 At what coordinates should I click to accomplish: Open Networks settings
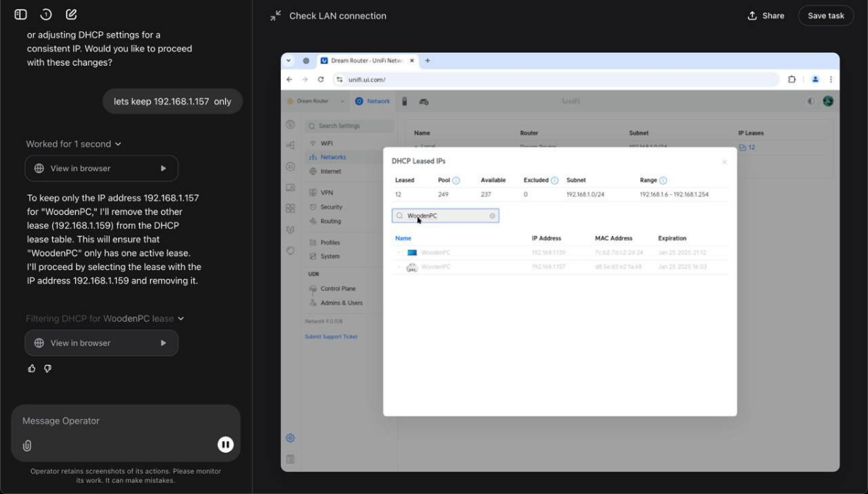(x=333, y=157)
